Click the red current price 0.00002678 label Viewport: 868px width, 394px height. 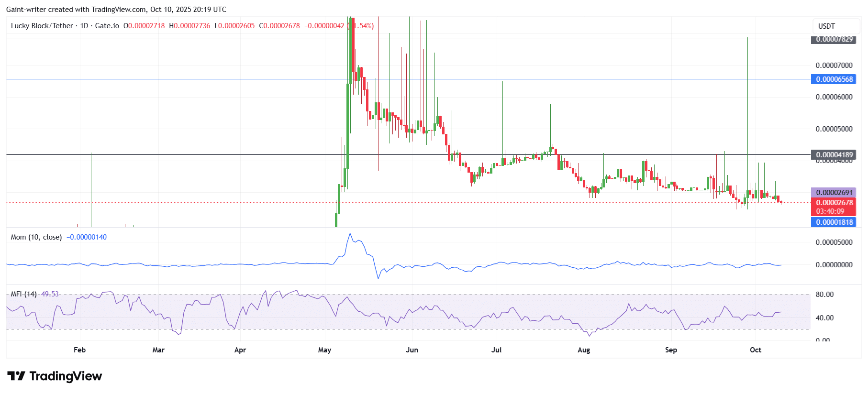pos(834,203)
